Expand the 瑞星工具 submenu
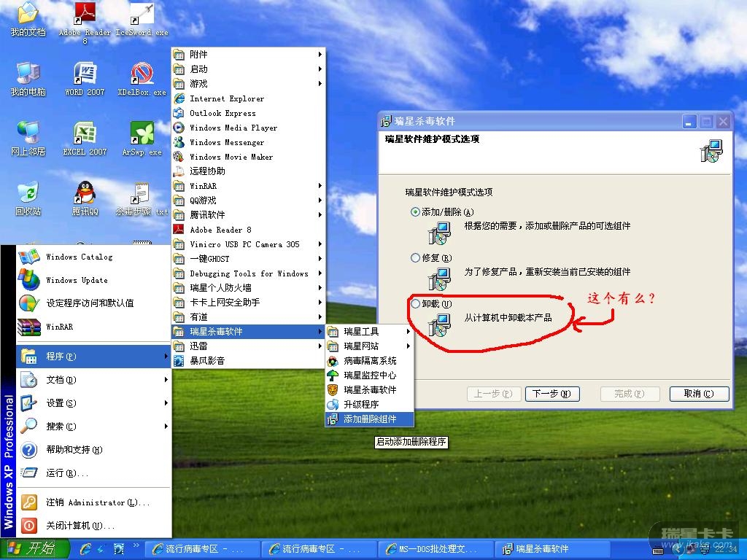 click(370, 332)
